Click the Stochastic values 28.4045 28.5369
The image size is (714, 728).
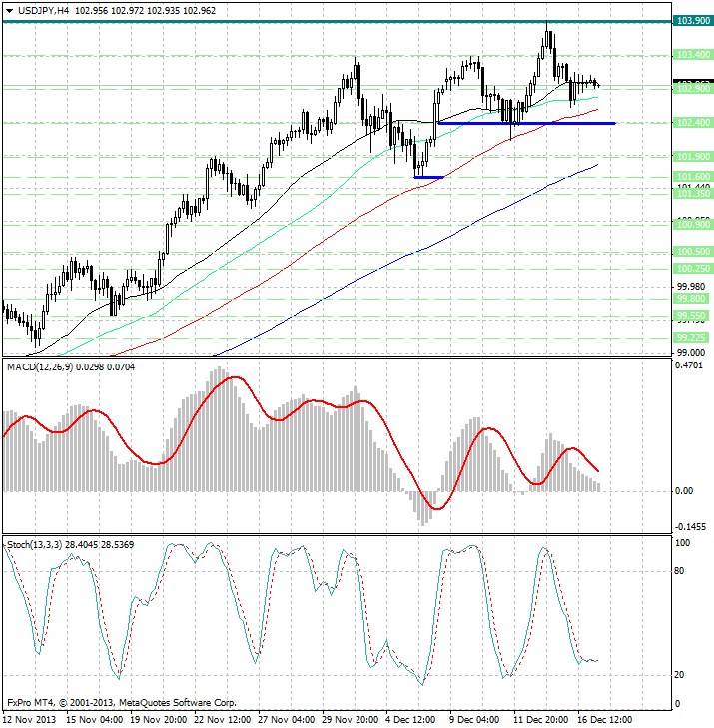(x=99, y=544)
